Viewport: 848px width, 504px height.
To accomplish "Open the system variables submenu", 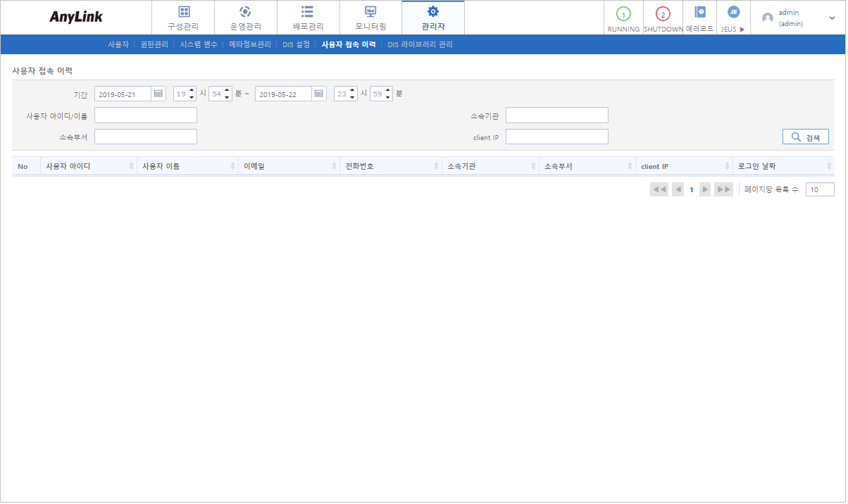I will click(199, 44).
